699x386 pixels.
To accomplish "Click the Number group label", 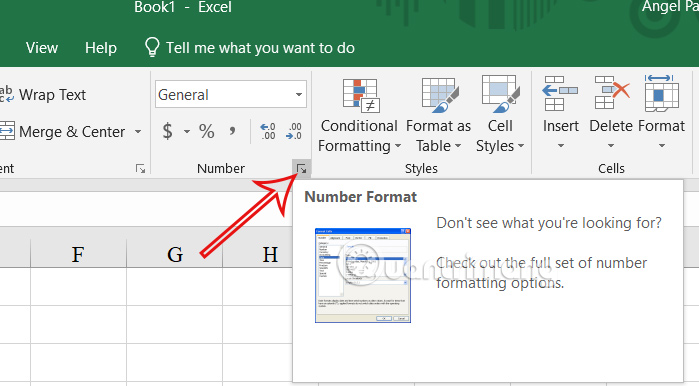I will [x=221, y=168].
